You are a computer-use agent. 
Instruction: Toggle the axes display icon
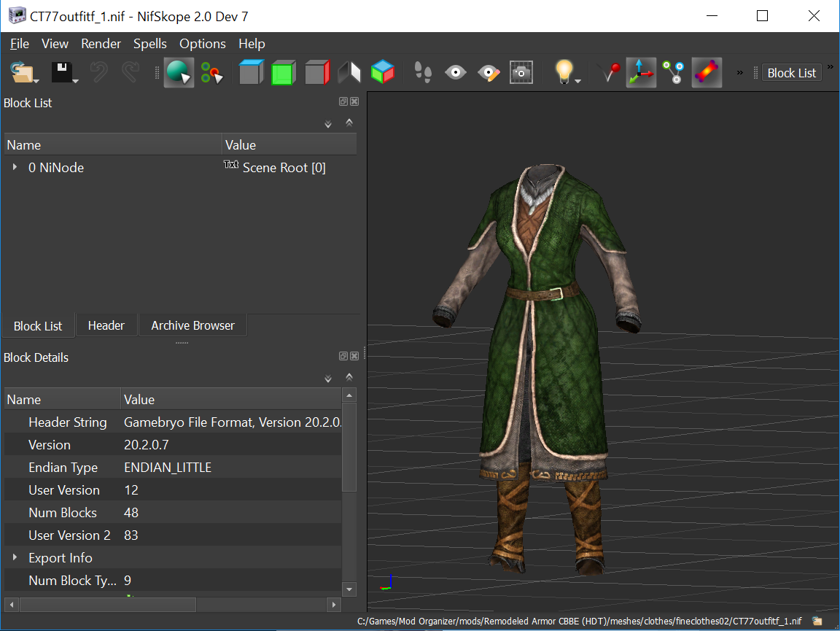coord(641,72)
